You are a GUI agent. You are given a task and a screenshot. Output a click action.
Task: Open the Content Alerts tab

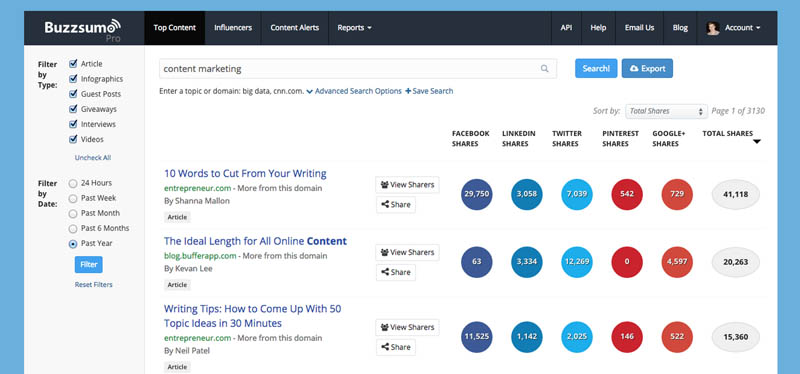(x=294, y=28)
